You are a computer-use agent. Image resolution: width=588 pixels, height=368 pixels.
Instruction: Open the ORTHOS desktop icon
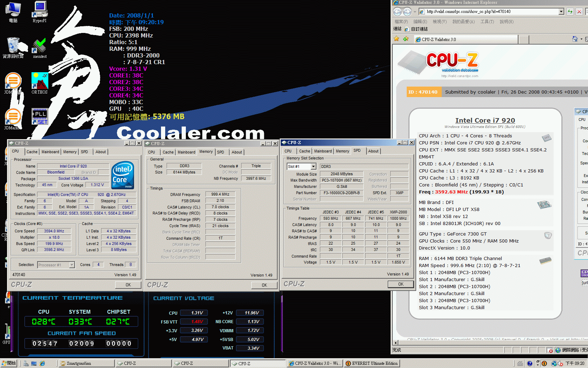point(40,83)
